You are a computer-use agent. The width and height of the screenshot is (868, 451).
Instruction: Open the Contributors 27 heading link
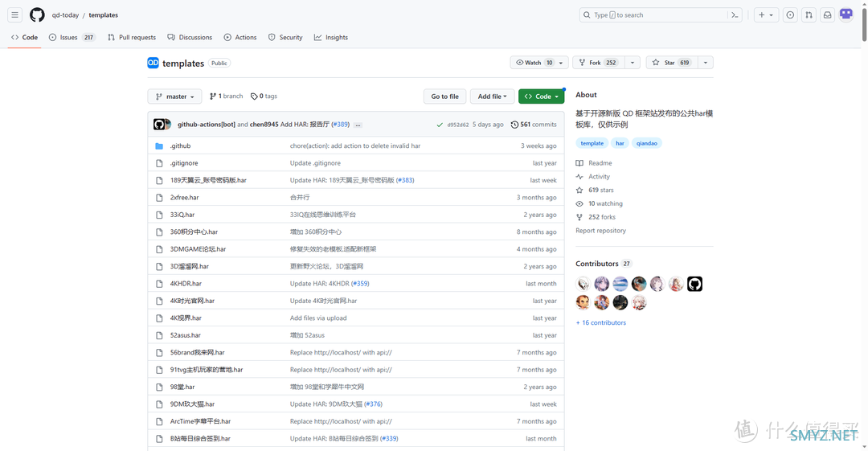(x=603, y=264)
